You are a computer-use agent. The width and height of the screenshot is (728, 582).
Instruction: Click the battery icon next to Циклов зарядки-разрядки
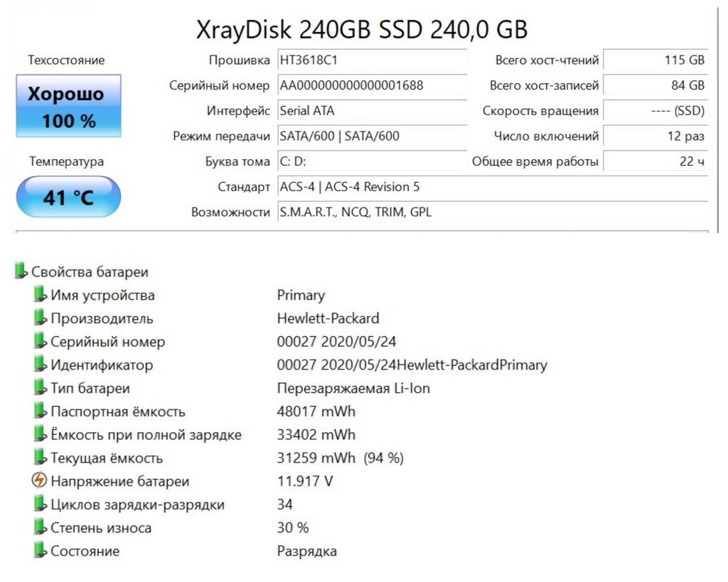coord(41,504)
